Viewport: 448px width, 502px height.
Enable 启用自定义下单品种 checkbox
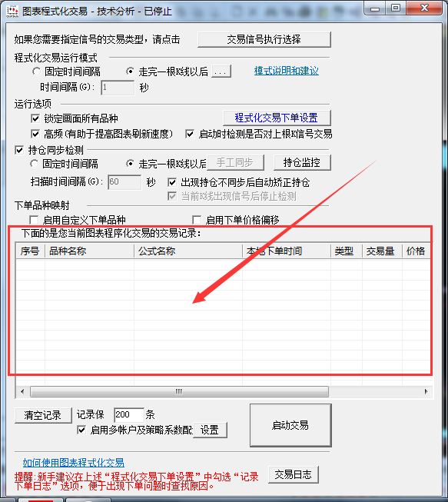[34, 220]
